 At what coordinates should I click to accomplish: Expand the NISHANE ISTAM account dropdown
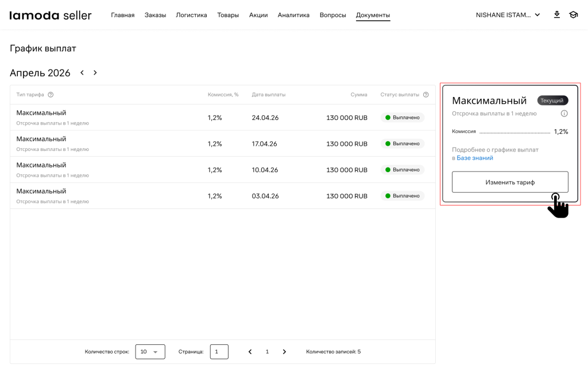coord(508,15)
